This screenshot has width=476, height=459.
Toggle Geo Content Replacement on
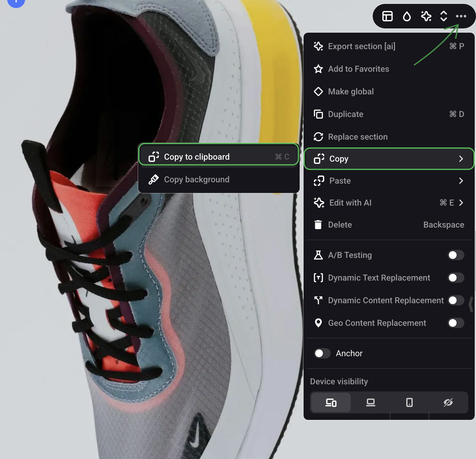click(456, 323)
